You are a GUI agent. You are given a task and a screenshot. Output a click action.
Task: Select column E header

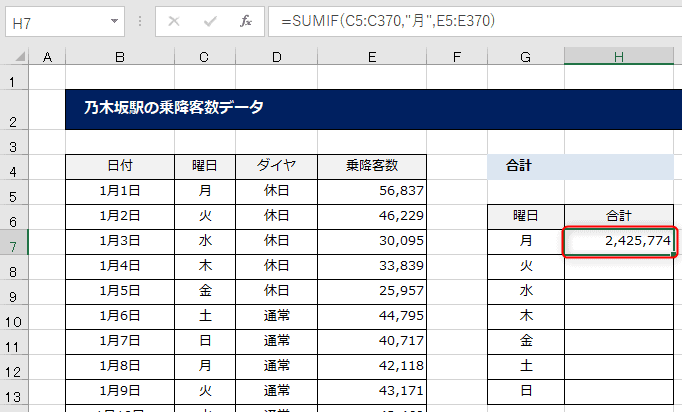point(372,57)
